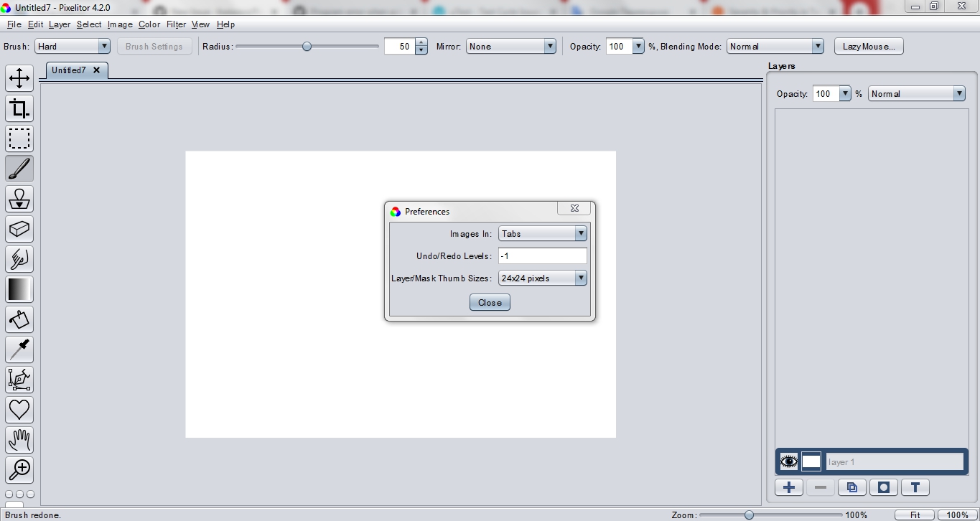Open the Select menu
This screenshot has width=980, height=521.
click(x=89, y=24)
